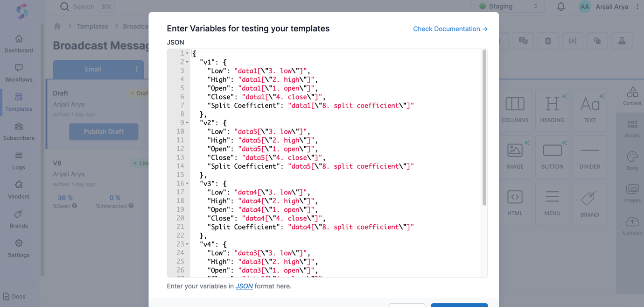Select the Columns content block
Screen dimensions: 644x307
pyautogui.click(x=515, y=110)
